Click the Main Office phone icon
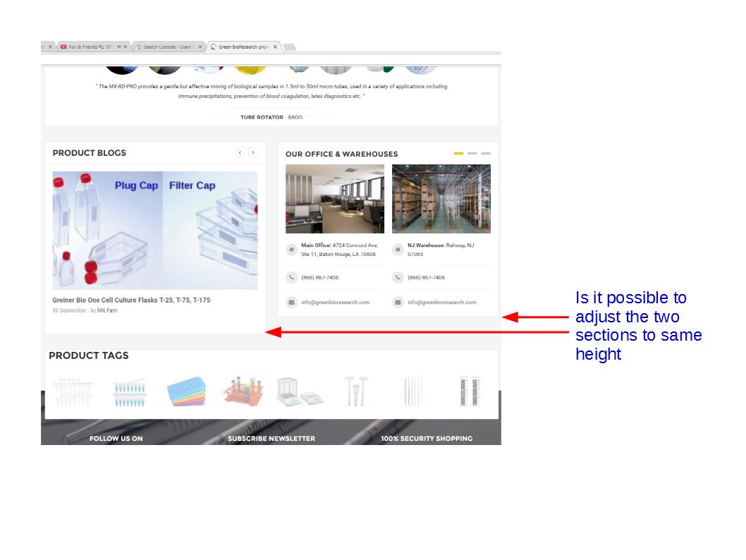 point(291,278)
